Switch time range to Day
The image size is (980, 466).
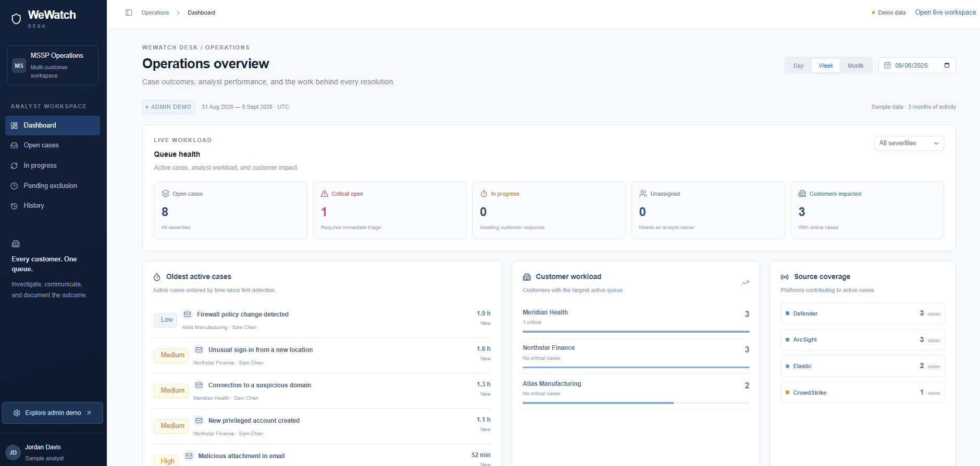798,66
